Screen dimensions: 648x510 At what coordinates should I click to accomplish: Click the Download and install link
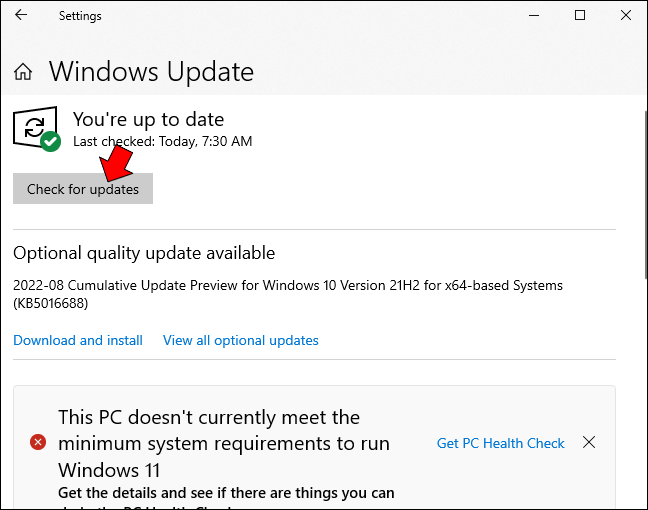[78, 340]
